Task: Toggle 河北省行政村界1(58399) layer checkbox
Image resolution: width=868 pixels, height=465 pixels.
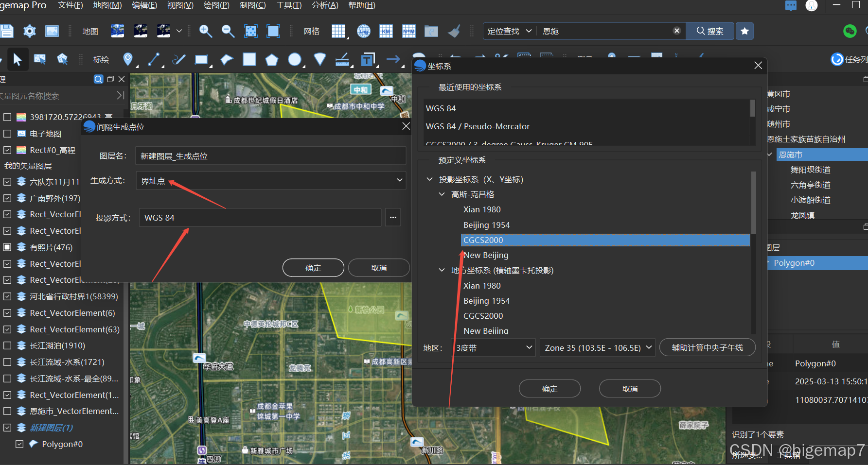Action: (x=7, y=296)
